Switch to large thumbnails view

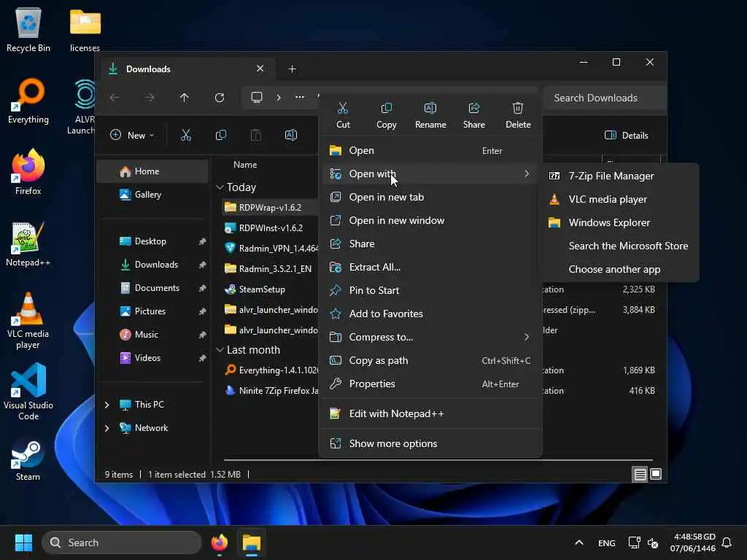click(656, 474)
